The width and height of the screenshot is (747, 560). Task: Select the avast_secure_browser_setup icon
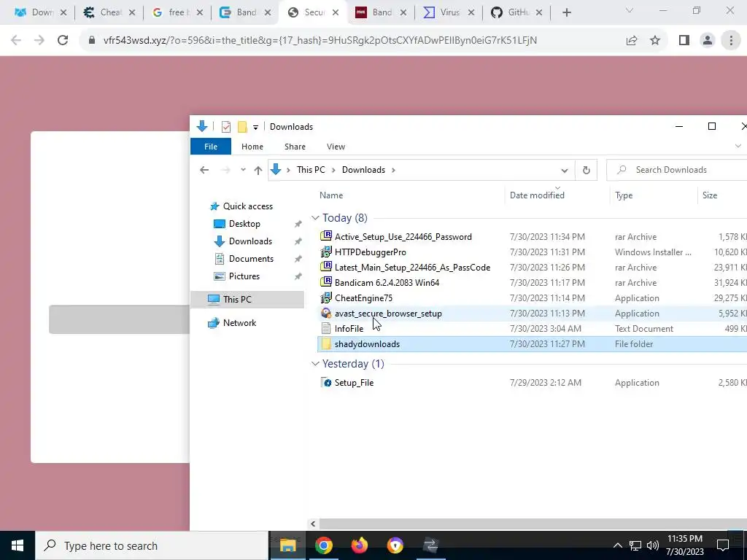pos(326,313)
